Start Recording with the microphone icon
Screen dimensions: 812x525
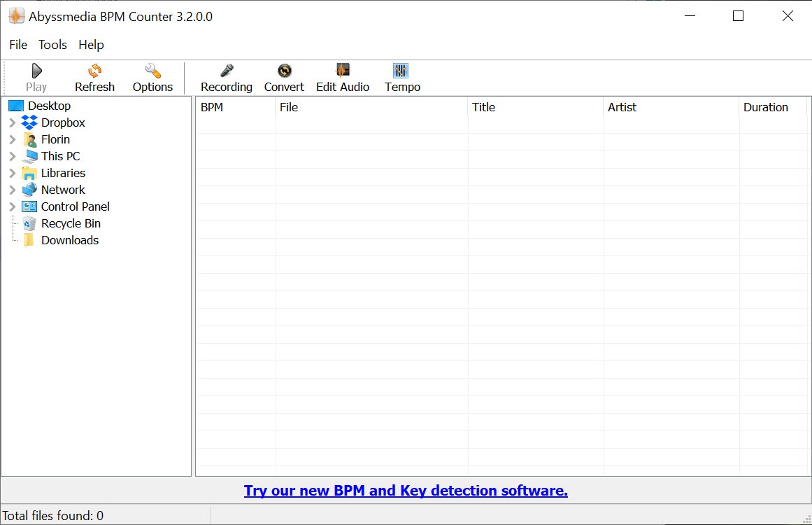227,71
